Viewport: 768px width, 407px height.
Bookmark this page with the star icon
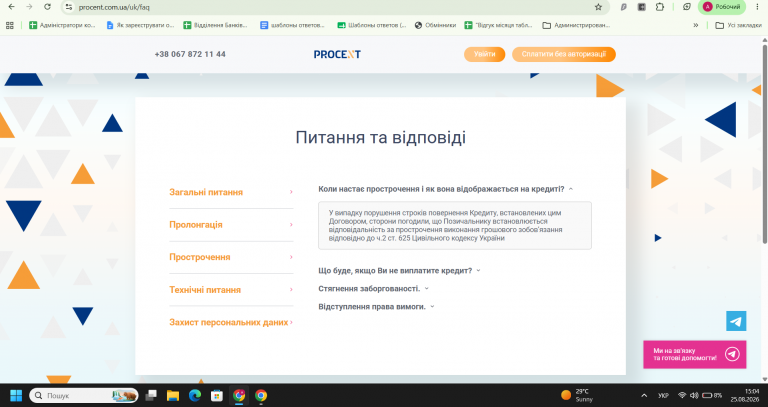[598, 7]
